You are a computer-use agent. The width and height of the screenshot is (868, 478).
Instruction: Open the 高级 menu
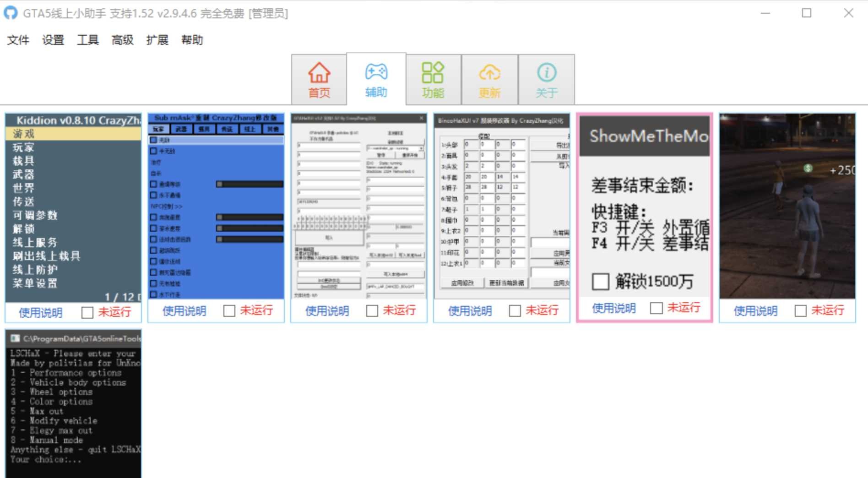click(123, 40)
